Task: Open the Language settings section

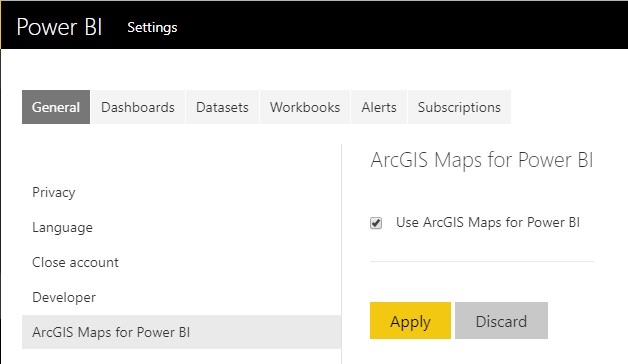Action: point(62,227)
